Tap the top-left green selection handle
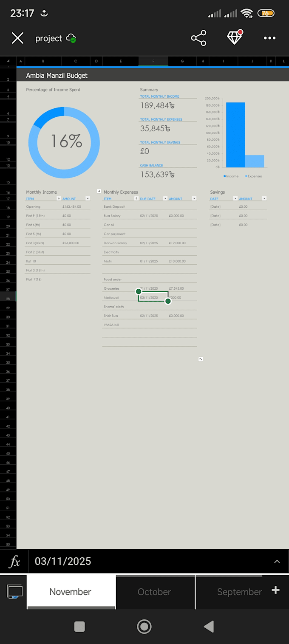The width and height of the screenshot is (289, 644). (x=139, y=291)
